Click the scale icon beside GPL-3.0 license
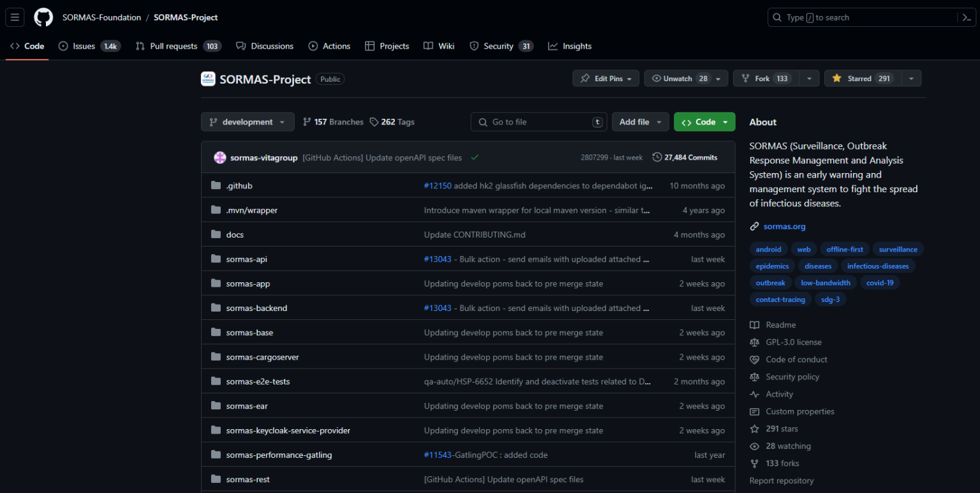980x493 pixels. point(755,342)
